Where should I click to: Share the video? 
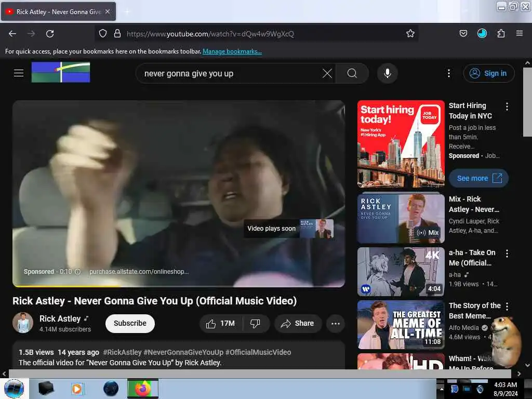(298, 324)
